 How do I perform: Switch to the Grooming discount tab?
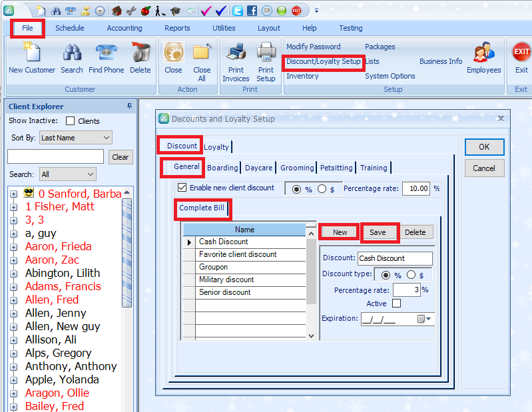pyautogui.click(x=297, y=168)
